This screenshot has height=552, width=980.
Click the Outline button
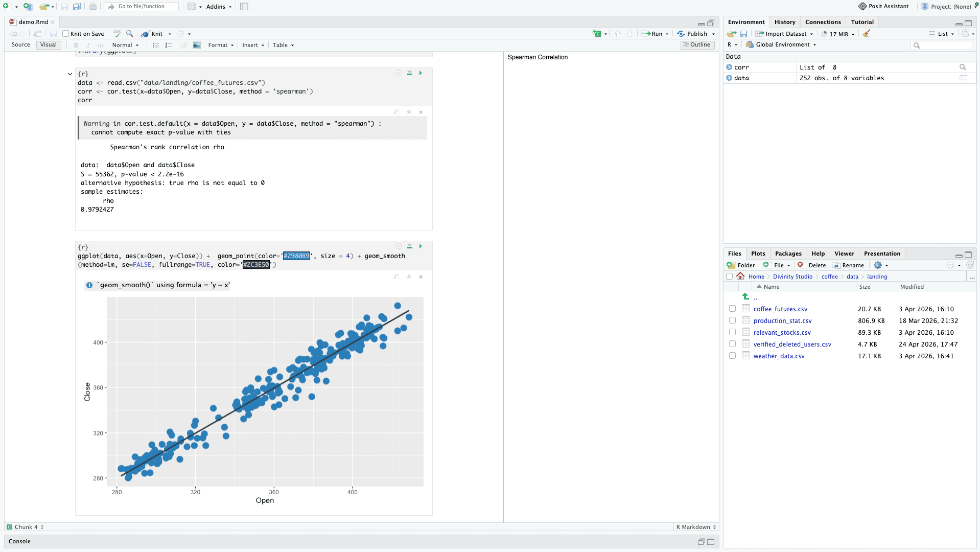(697, 45)
